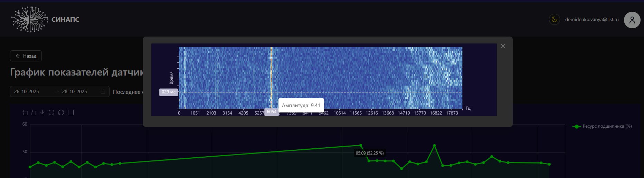Click the zoom reset back icon

34,112
